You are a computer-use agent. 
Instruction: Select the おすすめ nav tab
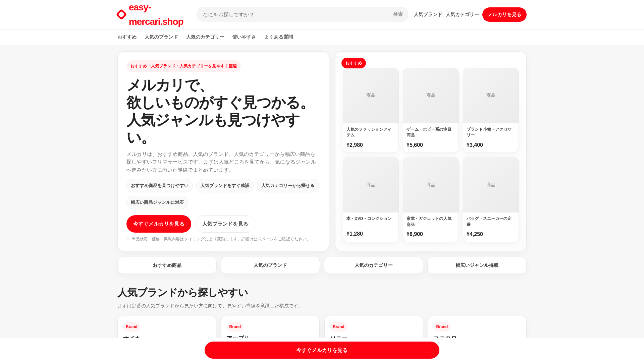[x=127, y=37]
